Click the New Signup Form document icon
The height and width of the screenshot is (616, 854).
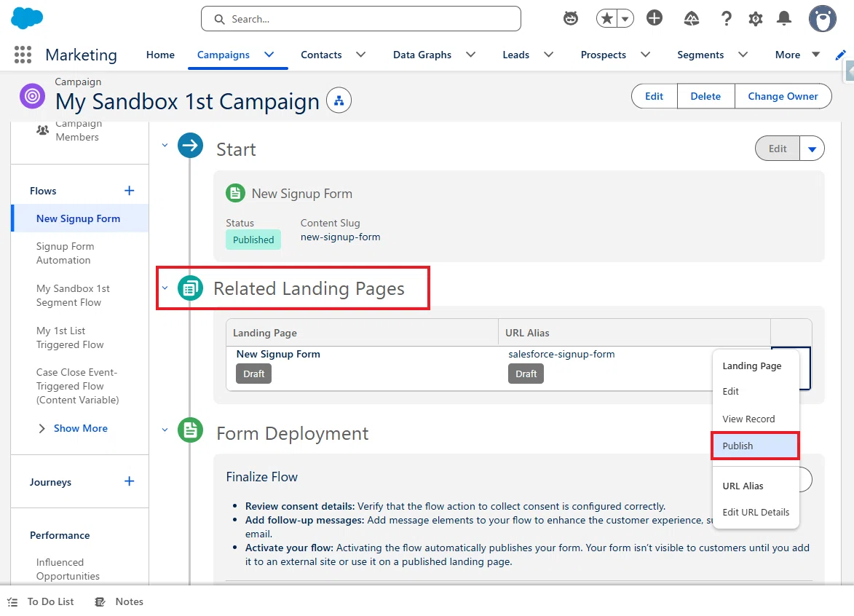coord(235,193)
